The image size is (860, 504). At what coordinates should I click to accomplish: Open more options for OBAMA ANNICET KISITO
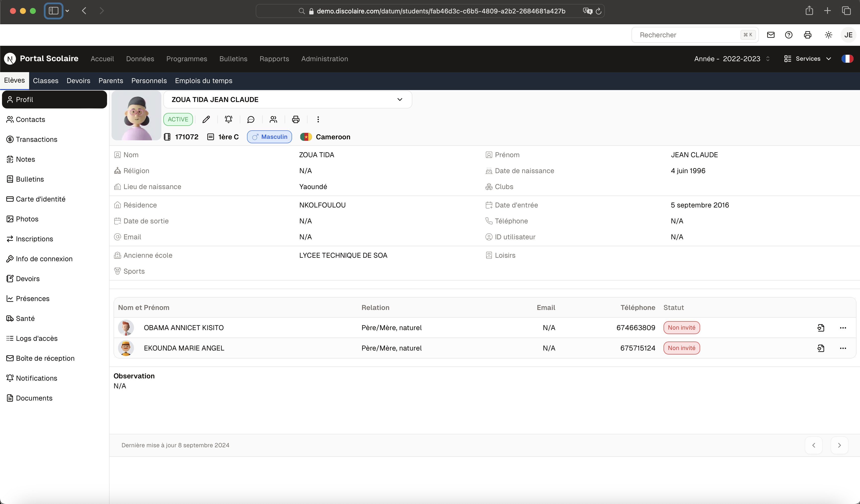pyautogui.click(x=843, y=328)
